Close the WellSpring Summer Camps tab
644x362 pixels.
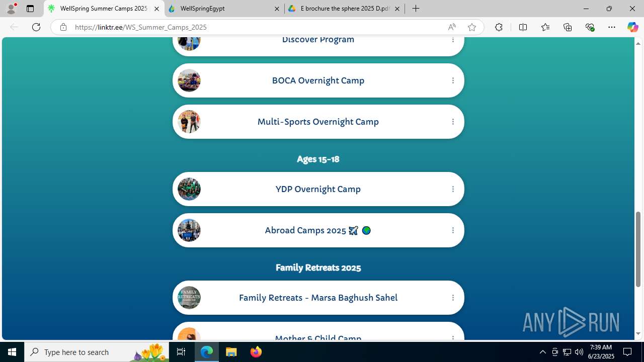[156, 9]
